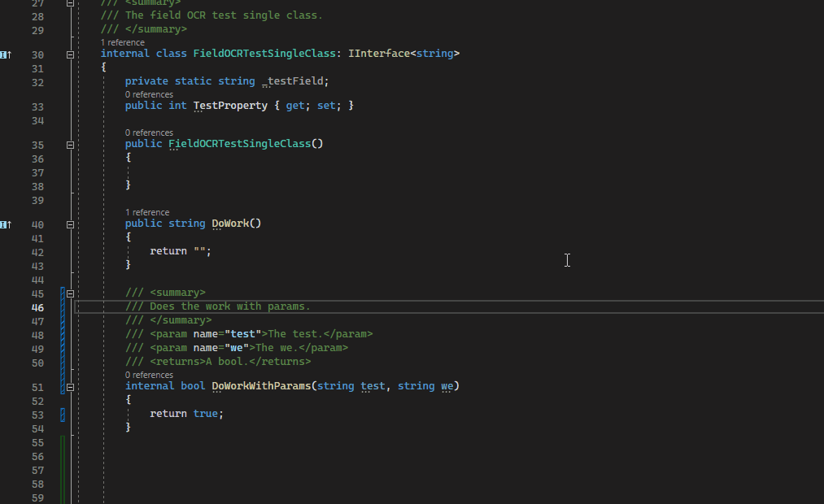The image size is (824, 504).
Task: Open the '1 reference' CodeLens above the class declaration
Action: click(123, 42)
